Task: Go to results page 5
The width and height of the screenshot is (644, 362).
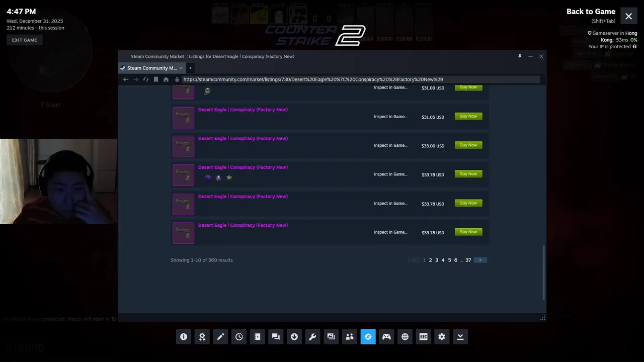Action: coord(449,260)
